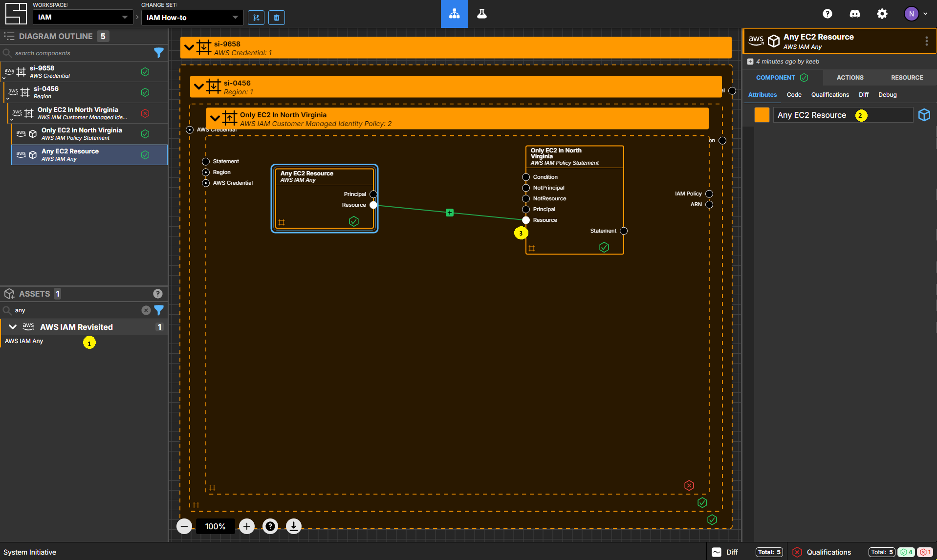Open the Code sub-tab
The width and height of the screenshot is (937, 560).
coord(794,95)
